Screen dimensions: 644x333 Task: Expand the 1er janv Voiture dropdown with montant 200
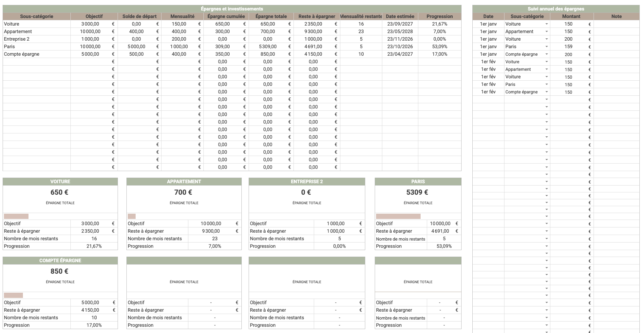tap(546, 39)
